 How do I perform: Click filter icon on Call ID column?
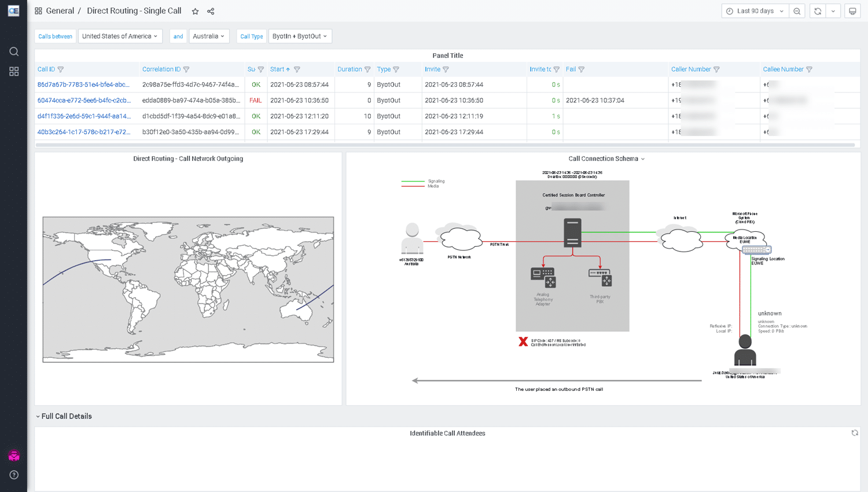[61, 69]
